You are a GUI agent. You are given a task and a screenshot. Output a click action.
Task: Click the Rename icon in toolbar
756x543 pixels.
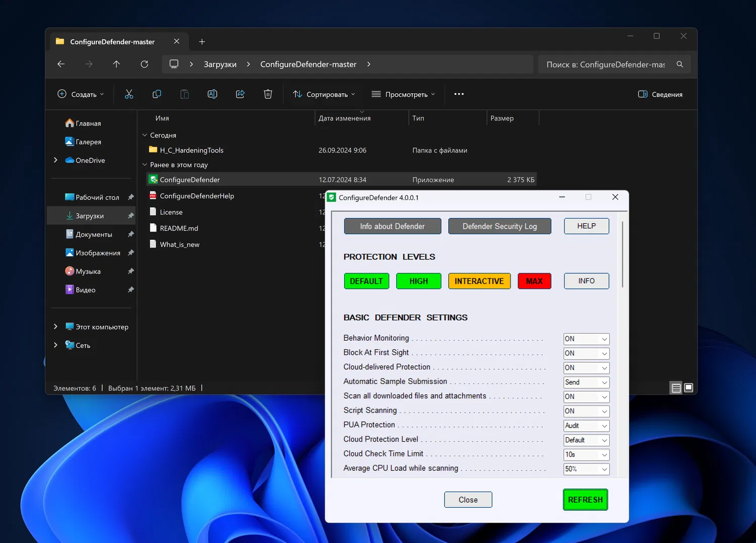point(212,94)
